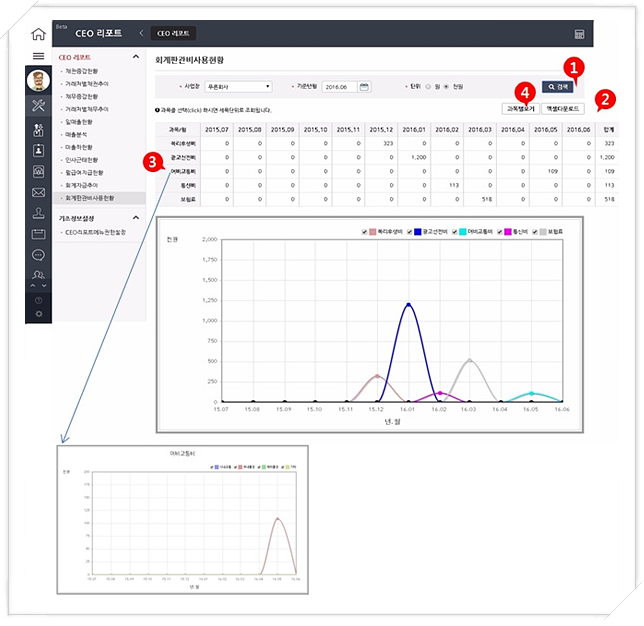Open the 사업장 dropdown showing 푸른회사
This screenshot has width=644, height=626.
pyautogui.click(x=238, y=87)
